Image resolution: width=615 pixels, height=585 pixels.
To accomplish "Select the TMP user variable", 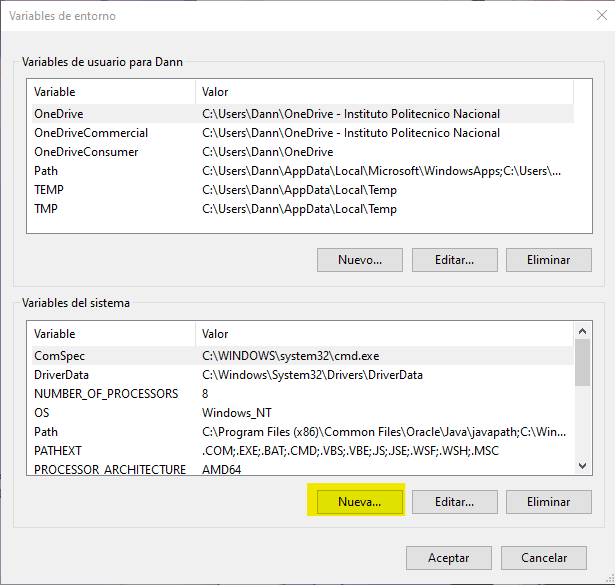I will click(302, 209).
